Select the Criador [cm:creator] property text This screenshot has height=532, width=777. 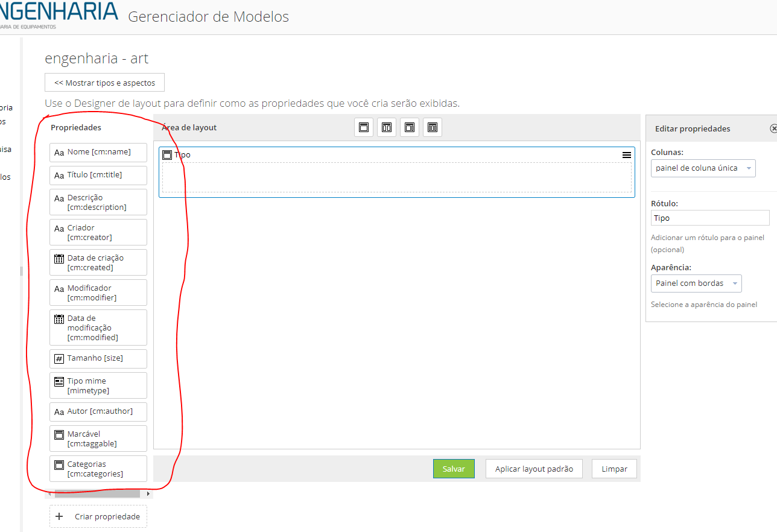90,232
